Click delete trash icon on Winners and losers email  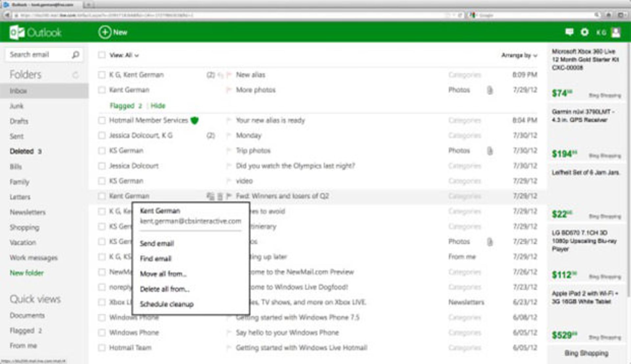pyautogui.click(x=220, y=196)
